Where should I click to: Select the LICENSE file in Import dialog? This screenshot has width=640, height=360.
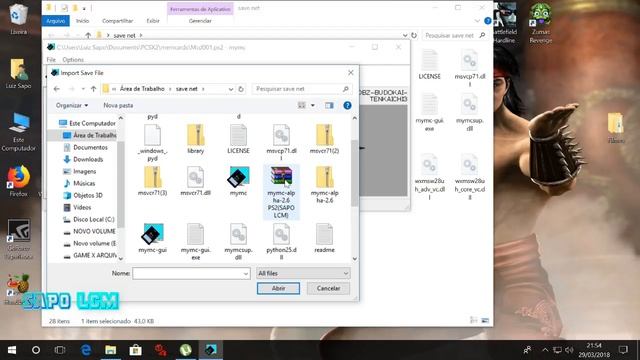click(238, 139)
